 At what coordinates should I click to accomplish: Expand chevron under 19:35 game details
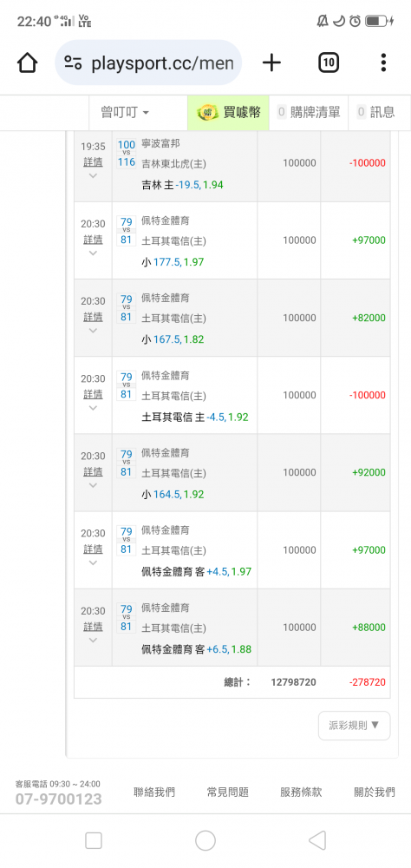pos(93,176)
